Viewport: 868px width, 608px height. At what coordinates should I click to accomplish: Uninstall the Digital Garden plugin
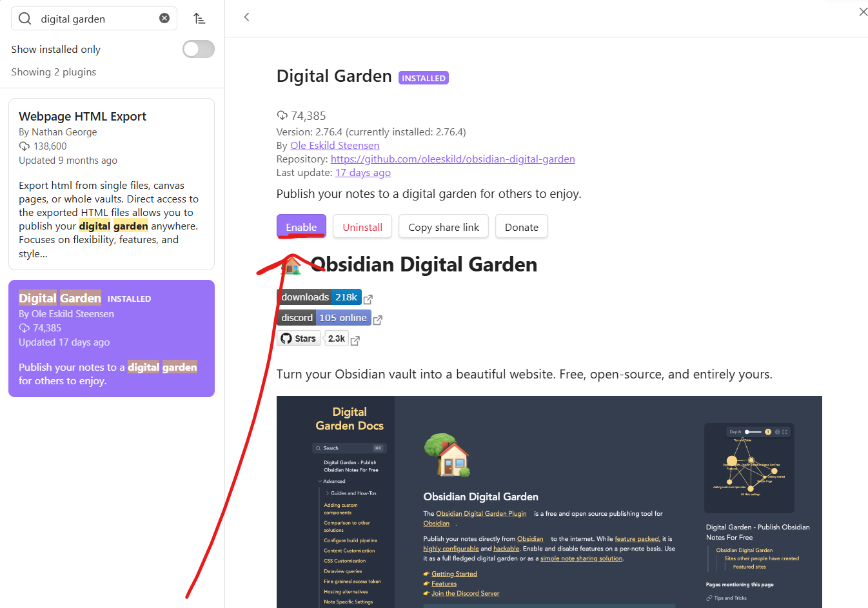pos(362,227)
